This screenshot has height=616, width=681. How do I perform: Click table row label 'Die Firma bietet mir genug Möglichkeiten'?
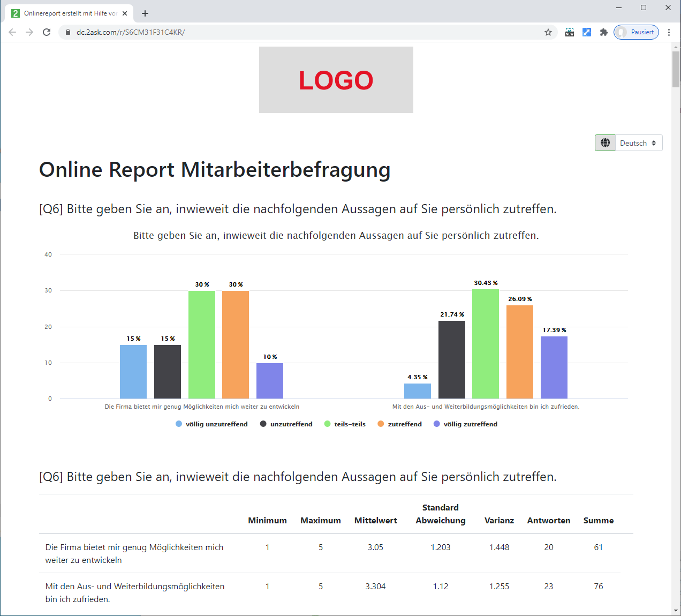[x=134, y=554]
